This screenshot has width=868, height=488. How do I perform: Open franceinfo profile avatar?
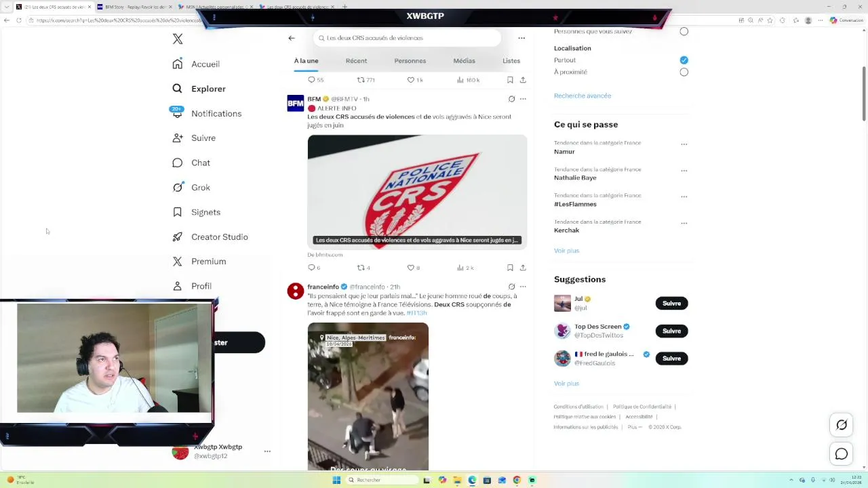tap(296, 291)
